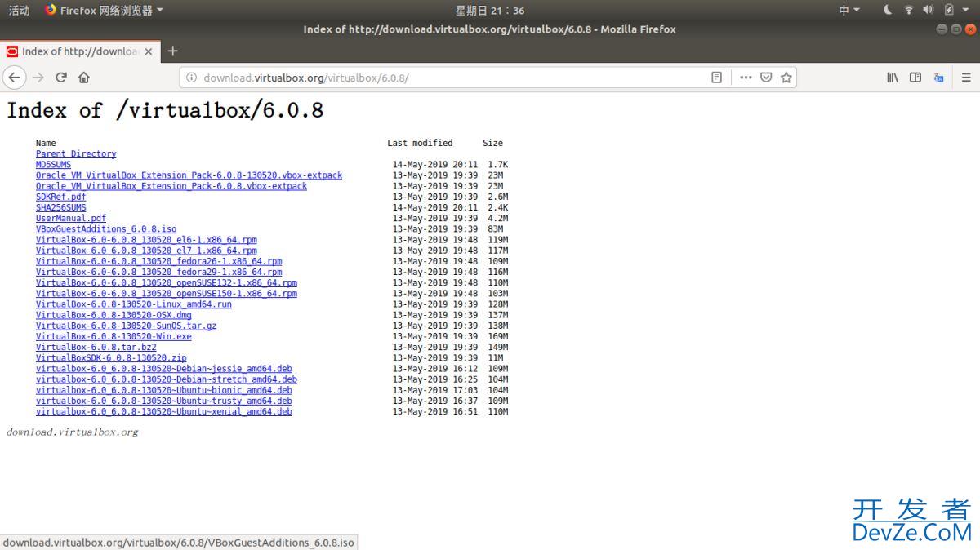Open a new tab with plus button
The image size is (980, 550).
[x=172, y=51]
